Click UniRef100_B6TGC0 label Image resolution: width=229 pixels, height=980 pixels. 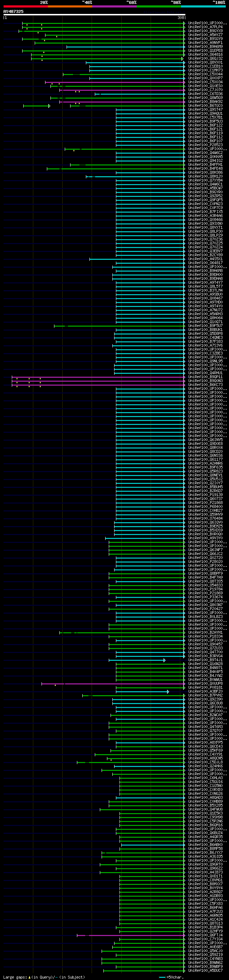(205, 106)
